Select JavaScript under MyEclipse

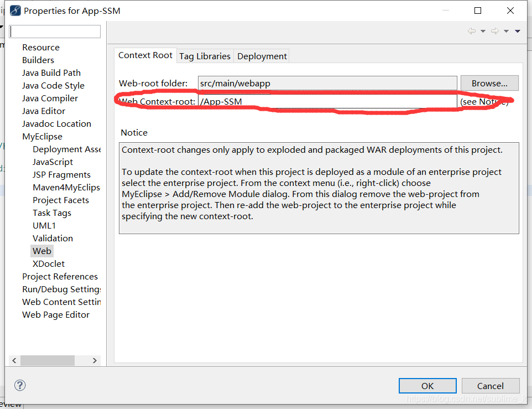click(53, 162)
